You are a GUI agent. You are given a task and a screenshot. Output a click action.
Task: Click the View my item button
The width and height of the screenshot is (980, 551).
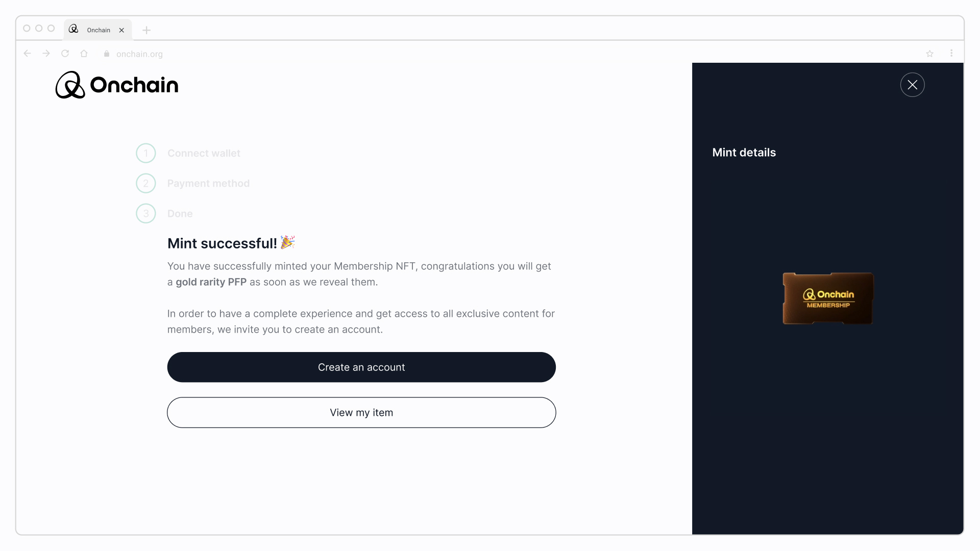[361, 412]
